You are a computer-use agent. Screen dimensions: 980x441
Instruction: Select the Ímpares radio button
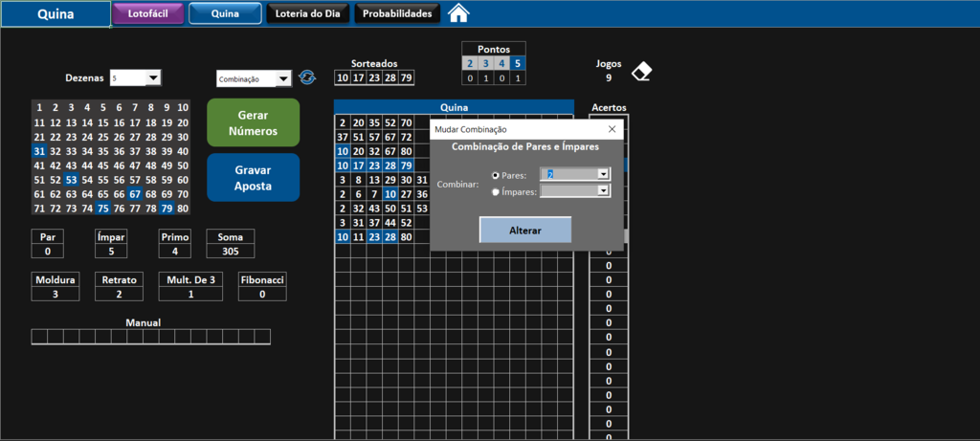pyautogui.click(x=497, y=192)
